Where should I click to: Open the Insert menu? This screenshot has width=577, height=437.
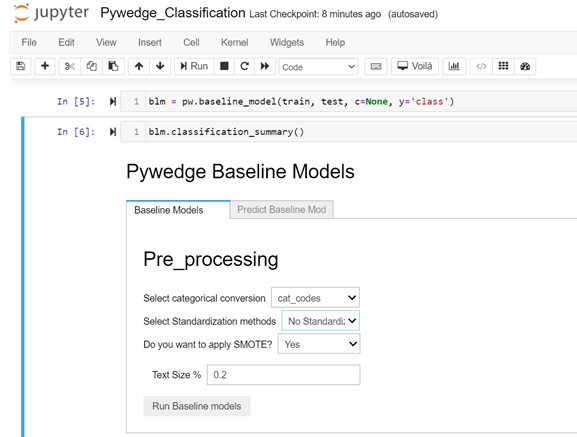tap(150, 43)
